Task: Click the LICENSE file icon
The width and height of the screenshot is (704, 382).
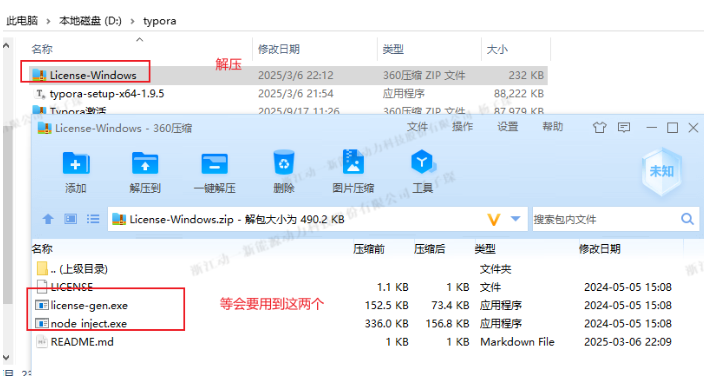Action: (42, 286)
